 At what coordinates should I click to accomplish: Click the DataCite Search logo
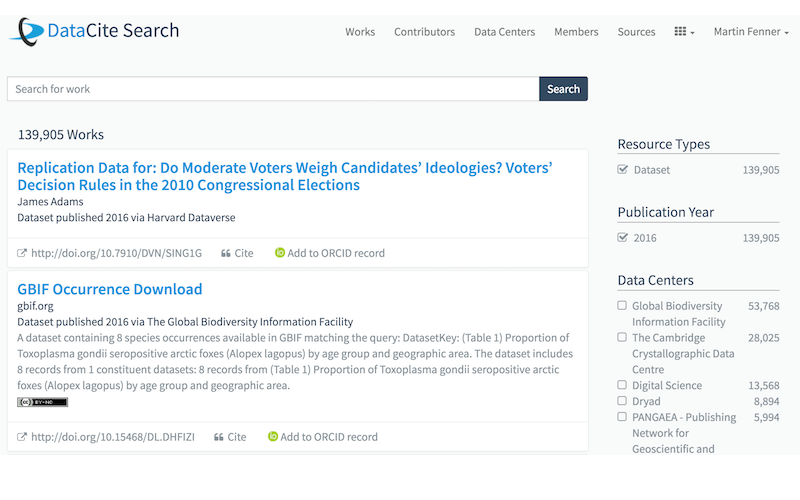95,31
